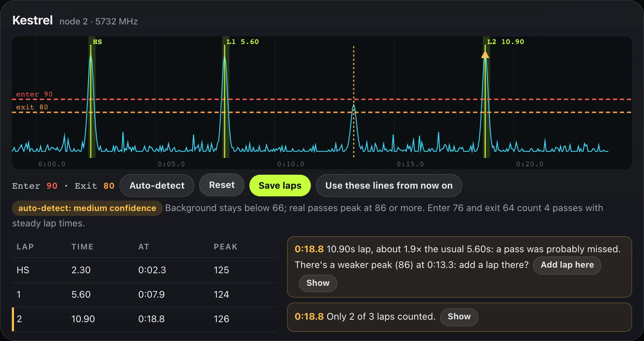Image resolution: width=644 pixels, height=341 pixels.
Task: Select the lap 2 row showing 10.90
Action: tap(145, 319)
